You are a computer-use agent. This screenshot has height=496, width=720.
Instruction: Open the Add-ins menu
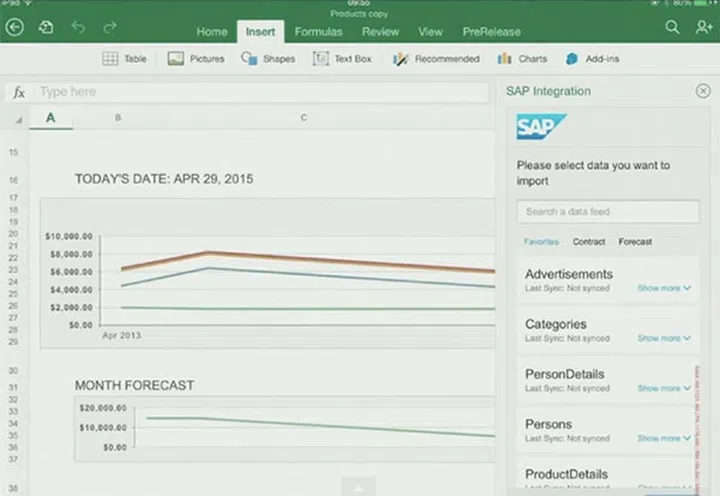[x=592, y=59]
